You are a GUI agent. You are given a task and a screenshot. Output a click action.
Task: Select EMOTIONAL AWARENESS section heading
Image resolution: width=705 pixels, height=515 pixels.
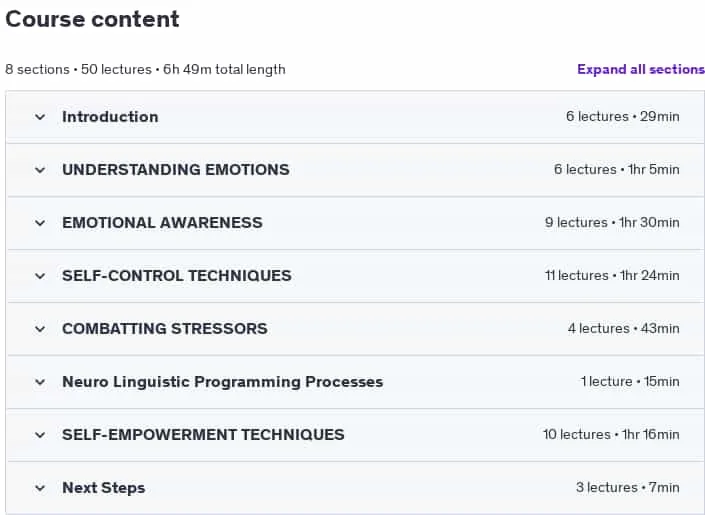[x=162, y=223]
